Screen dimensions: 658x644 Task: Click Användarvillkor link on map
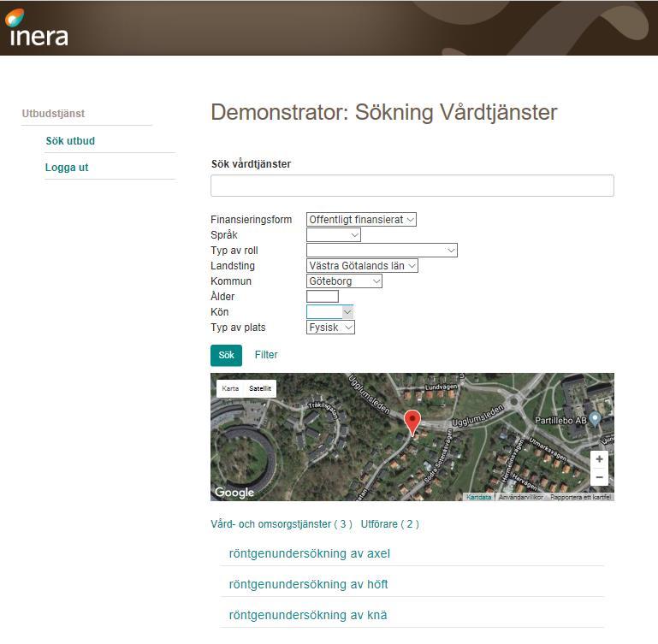(521, 497)
